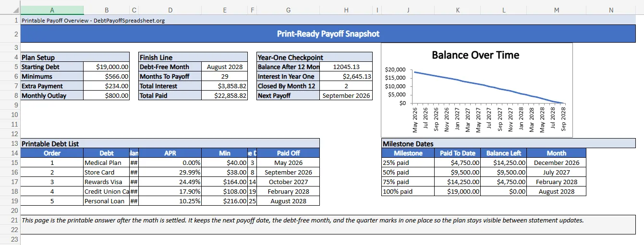This screenshot has width=644, height=245.
Task: Select the $164.00 minimum payment cell
Action: tap(225, 182)
